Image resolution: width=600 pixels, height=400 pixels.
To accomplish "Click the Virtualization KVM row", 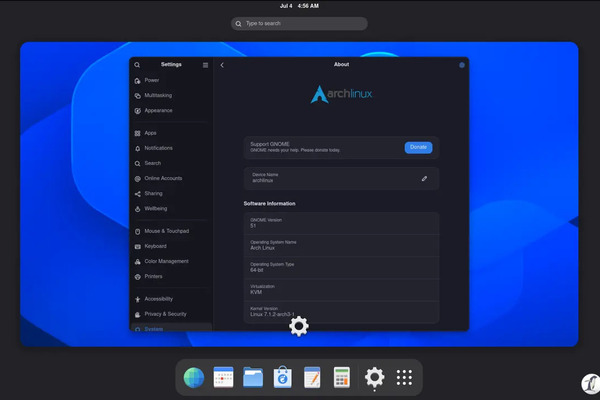I will point(341,290).
